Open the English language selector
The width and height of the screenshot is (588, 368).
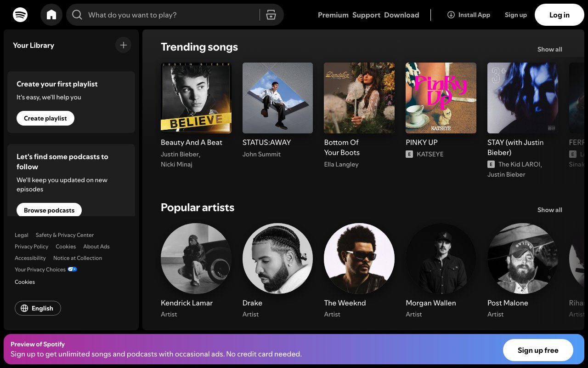(x=38, y=308)
